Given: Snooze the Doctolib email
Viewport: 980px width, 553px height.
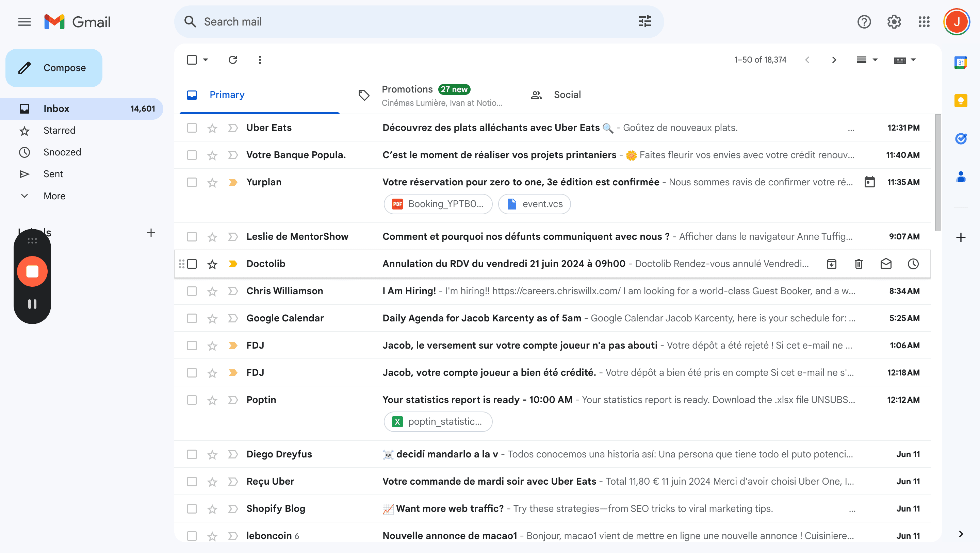Looking at the screenshot, I should 913,264.
